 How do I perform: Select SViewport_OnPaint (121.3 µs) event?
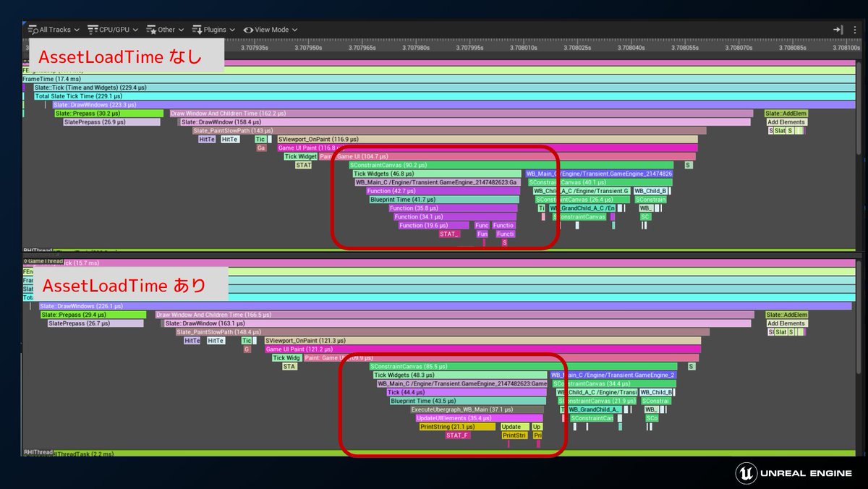tap(482, 340)
